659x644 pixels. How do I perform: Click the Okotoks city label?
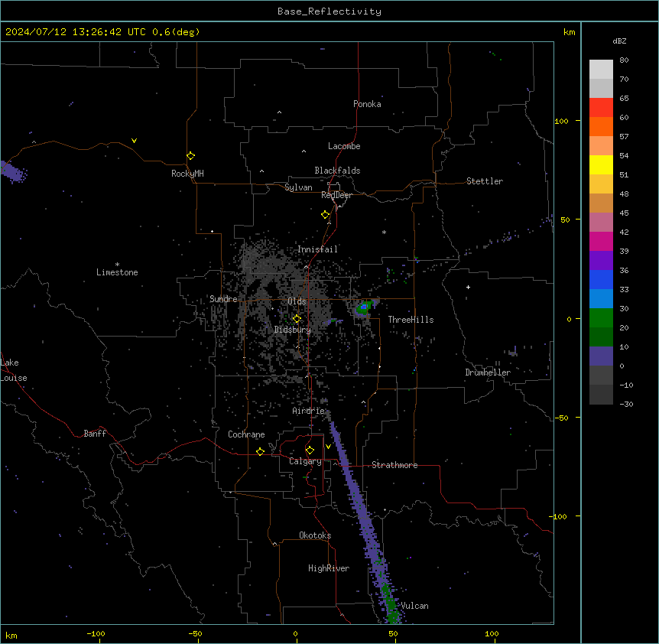pyautogui.click(x=315, y=535)
